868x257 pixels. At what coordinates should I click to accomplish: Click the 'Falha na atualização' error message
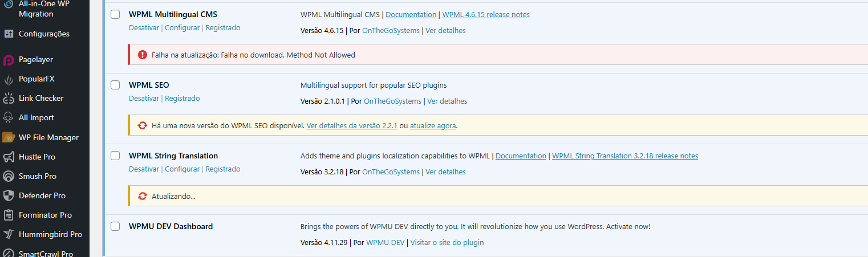253,55
